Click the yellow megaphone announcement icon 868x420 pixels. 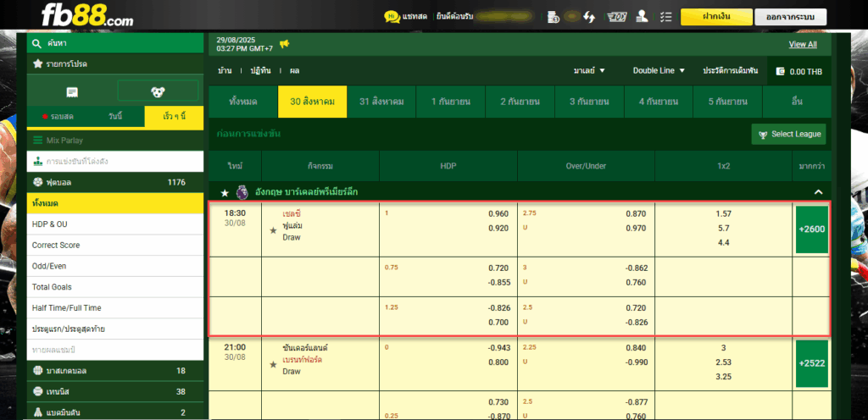pyautogui.click(x=285, y=44)
